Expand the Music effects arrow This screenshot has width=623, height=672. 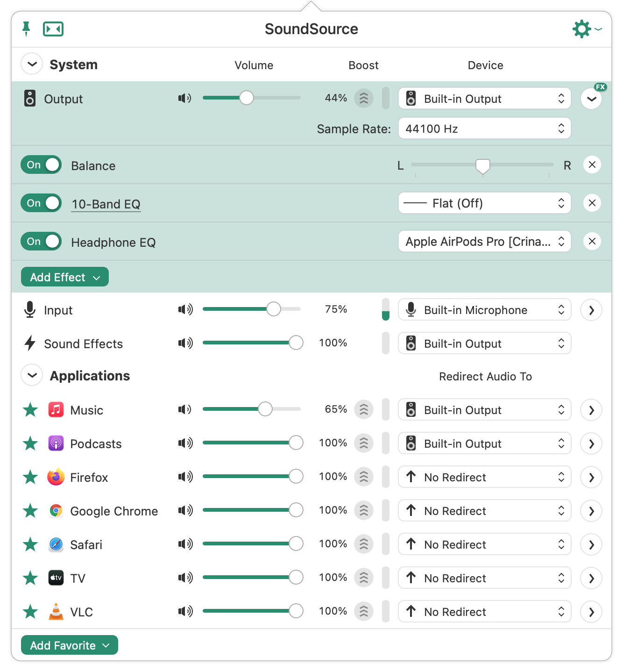(x=592, y=410)
